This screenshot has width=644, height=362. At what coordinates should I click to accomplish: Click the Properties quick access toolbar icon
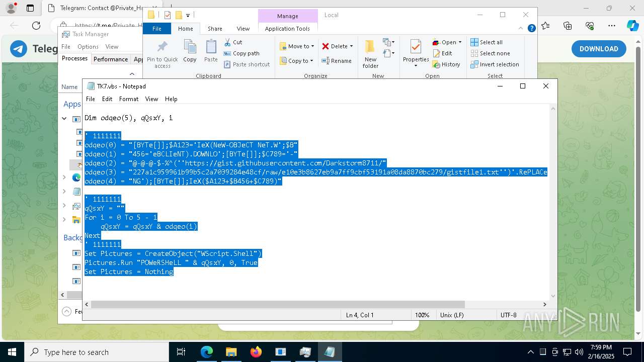click(168, 15)
